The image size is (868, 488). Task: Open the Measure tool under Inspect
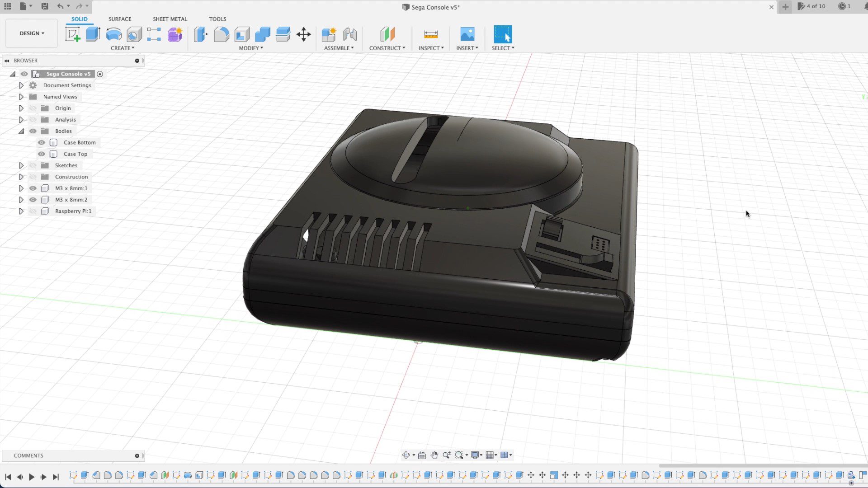pos(430,34)
